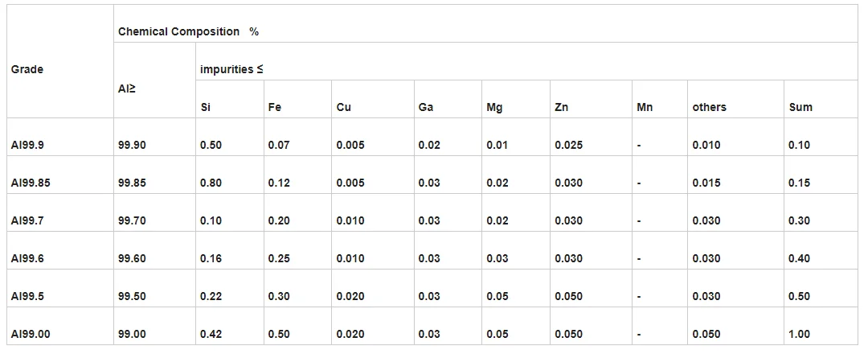Click the impurities ≤ header cell
Image resolution: width=868 pixels, height=354 pixels.
click(x=231, y=69)
